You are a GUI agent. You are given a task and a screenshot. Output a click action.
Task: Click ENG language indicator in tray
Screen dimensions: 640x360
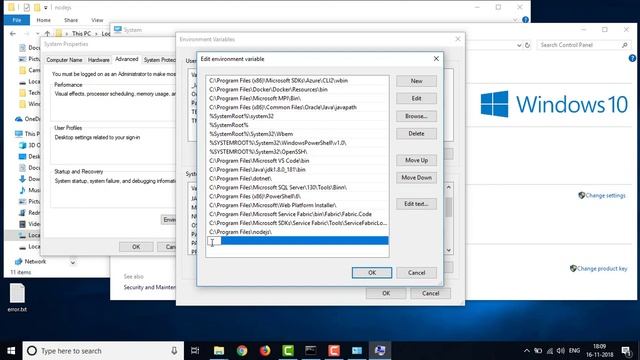click(x=574, y=351)
